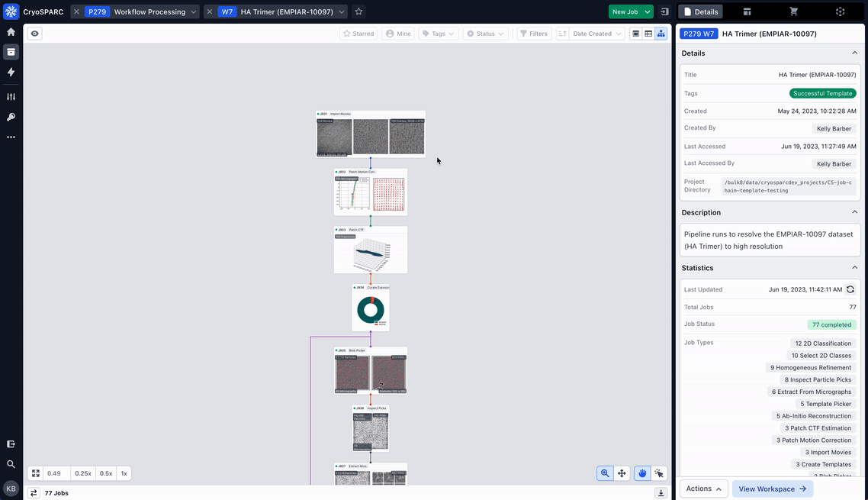Viewport: 868px width, 500px height.
Task: Click the download icon at bottom right
Action: coord(661,493)
